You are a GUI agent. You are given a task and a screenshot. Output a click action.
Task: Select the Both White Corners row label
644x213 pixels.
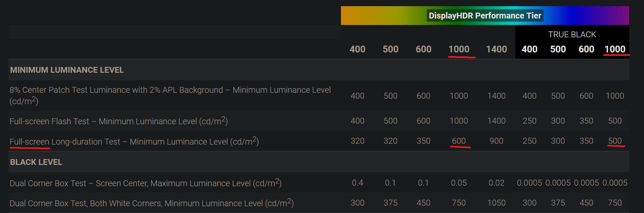coord(152,203)
